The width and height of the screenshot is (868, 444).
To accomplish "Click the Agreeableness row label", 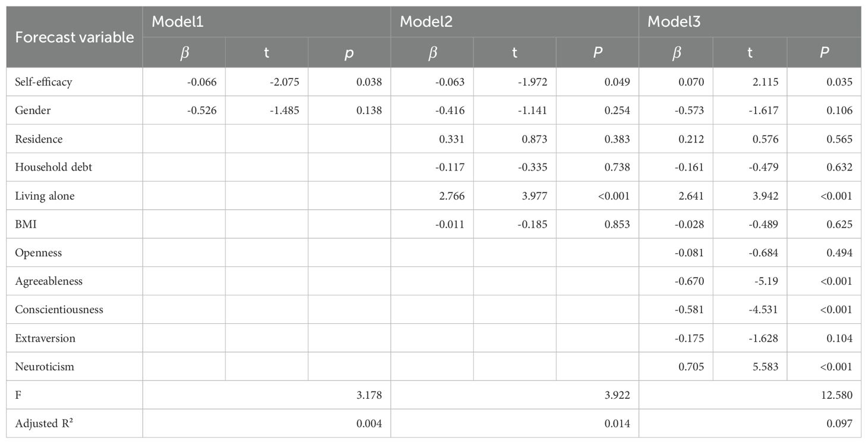I will coord(49,281).
